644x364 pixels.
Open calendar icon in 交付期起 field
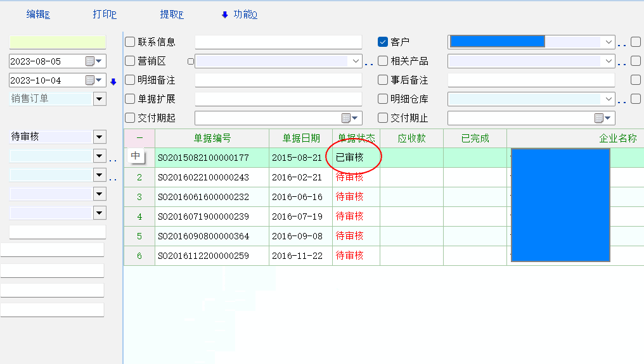[346, 118]
